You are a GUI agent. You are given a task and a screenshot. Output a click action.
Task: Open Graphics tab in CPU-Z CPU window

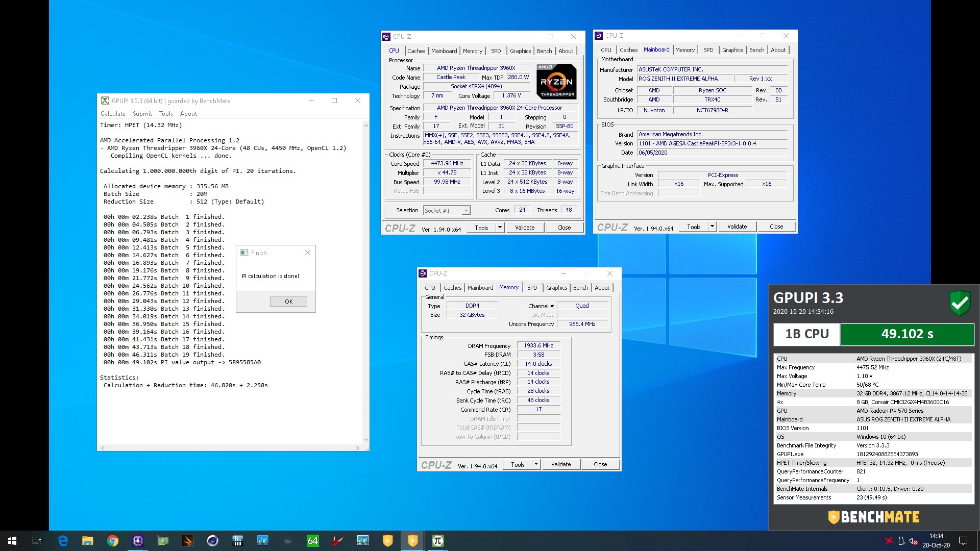point(520,51)
